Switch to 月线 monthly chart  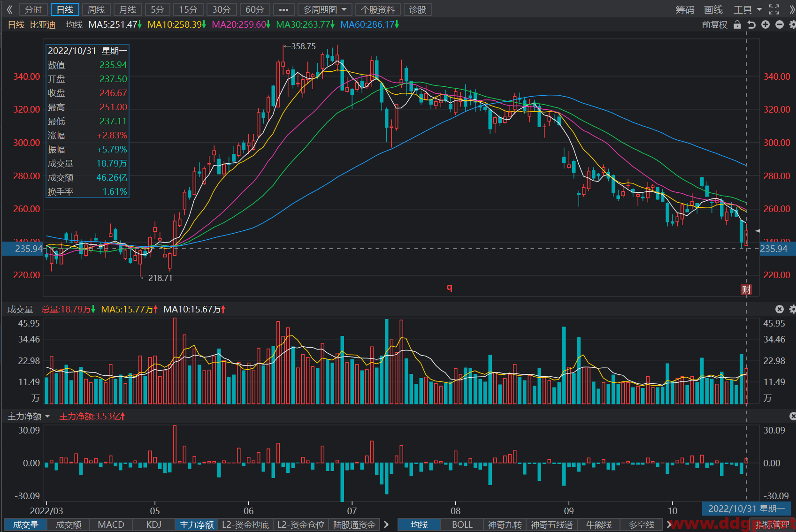[128, 9]
